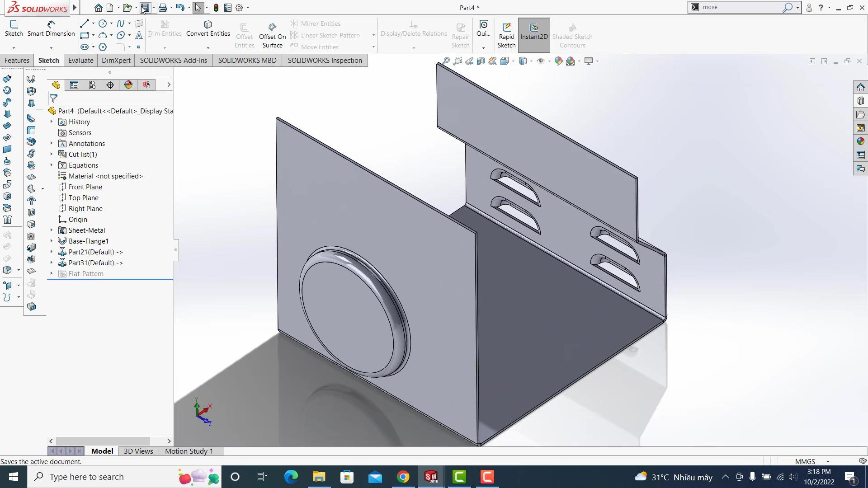868x488 pixels.
Task: Toggle Hide/Show Items in view toolbar
Action: [x=541, y=61]
